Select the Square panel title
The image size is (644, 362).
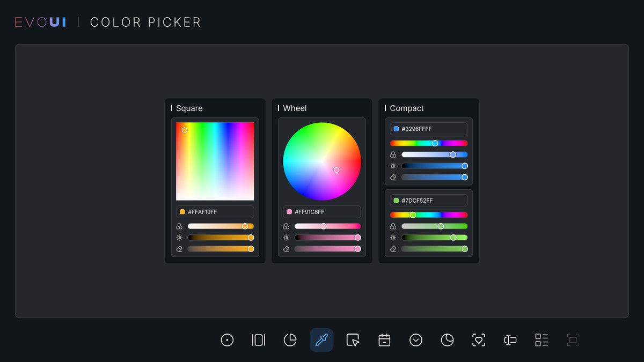pos(189,108)
